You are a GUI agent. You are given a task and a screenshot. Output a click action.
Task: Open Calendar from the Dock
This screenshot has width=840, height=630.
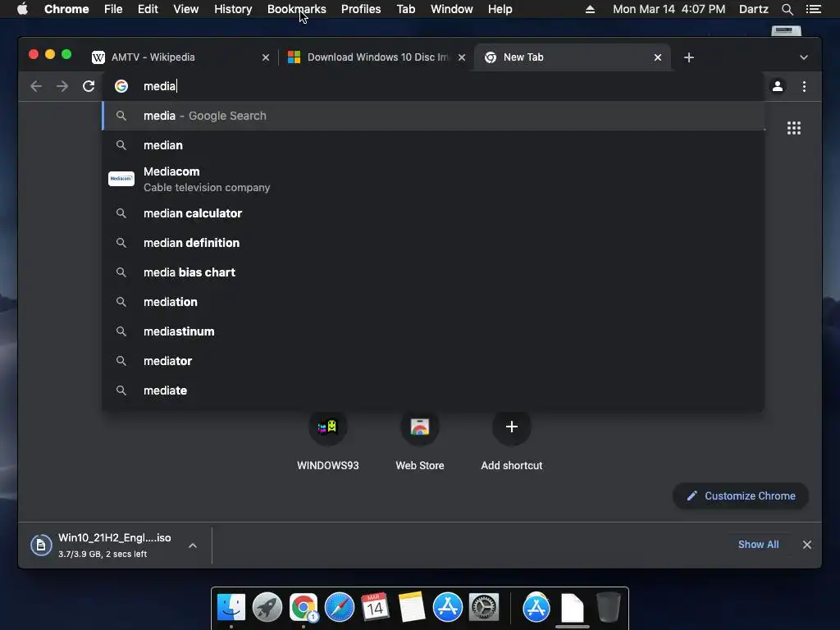tap(375, 607)
